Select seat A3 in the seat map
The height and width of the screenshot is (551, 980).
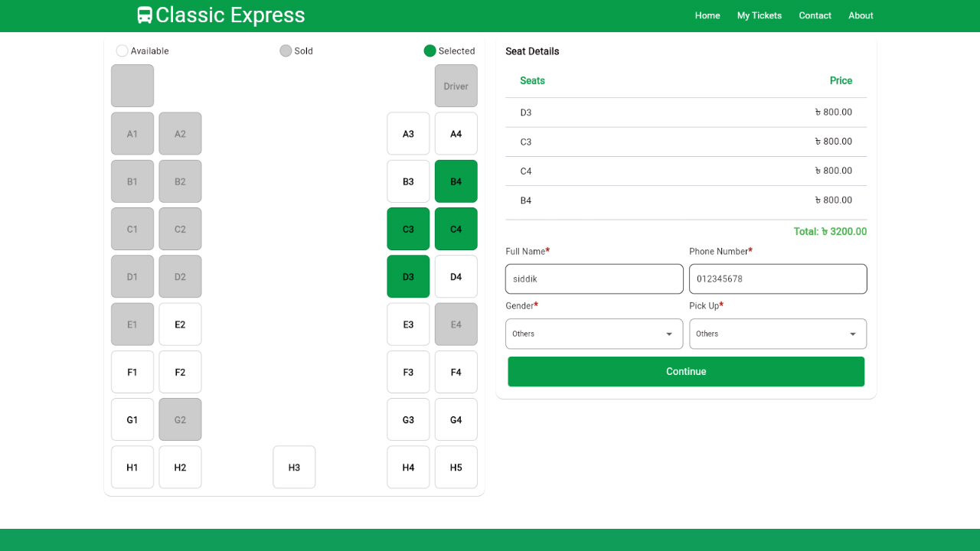408,133
